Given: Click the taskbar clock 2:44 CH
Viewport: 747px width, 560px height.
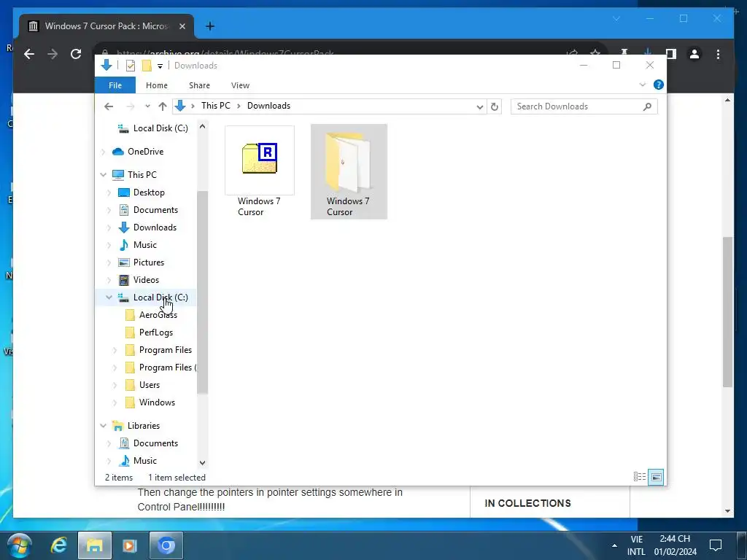Looking at the screenshot, I should [675, 545].
